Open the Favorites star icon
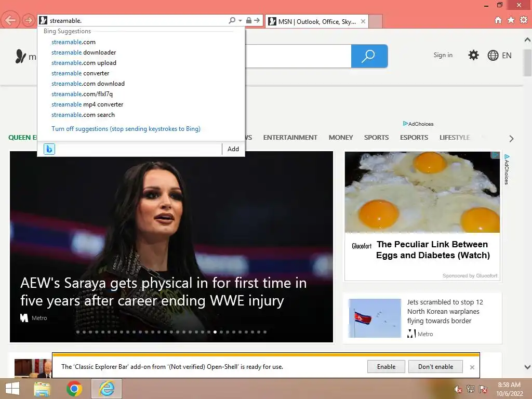The width and height of the screenshot is (532, 399). (511, 20)
